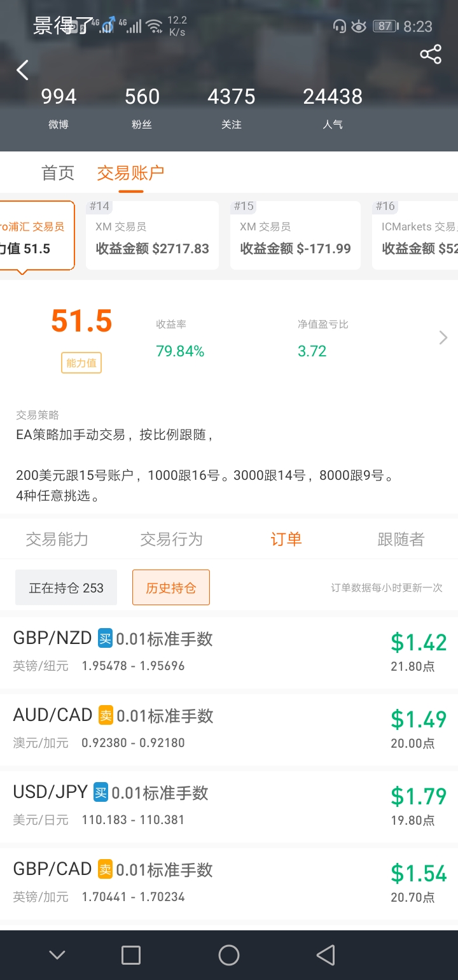Tap price range 1.70441 - 1.70234
This screenshot has height=980, width=458.
(133, 897)
